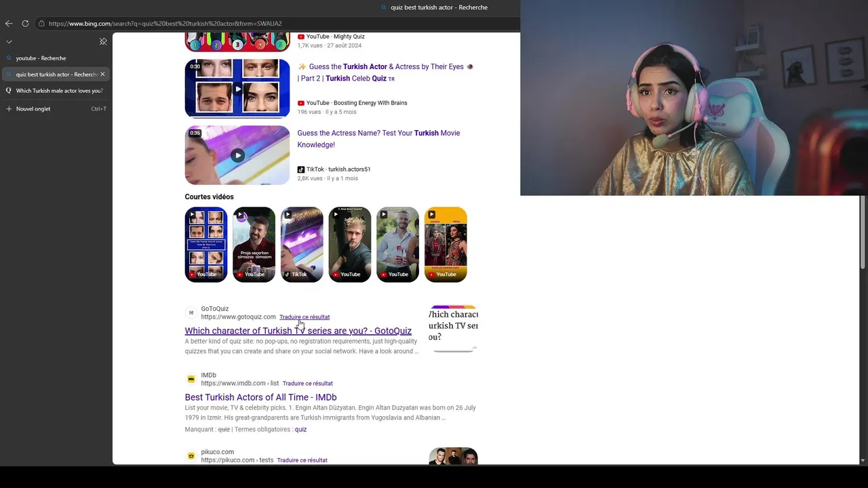The width and height of the screenshot is (868, 488).
Task: Click the pikuco.com favicon
Action: pyautogui.click(x=191, y=455)
